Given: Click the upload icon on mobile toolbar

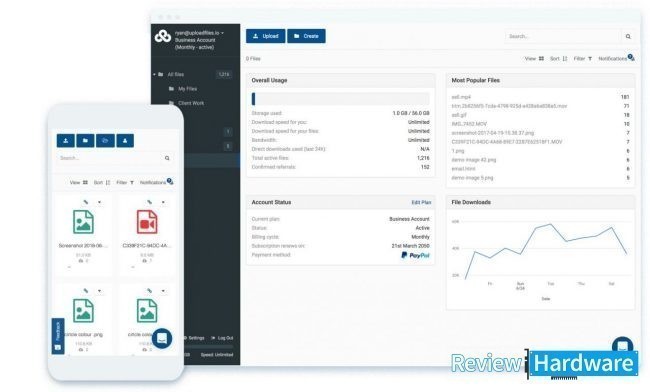Looking at the screenshot, I should tap(65, 141).
